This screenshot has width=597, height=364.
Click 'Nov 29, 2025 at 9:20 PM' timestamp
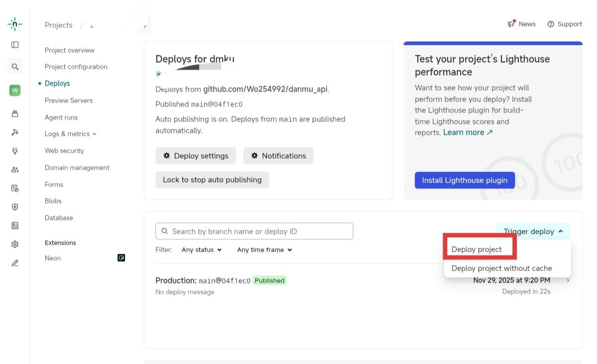pyautogui.click(x=511, y=280)
